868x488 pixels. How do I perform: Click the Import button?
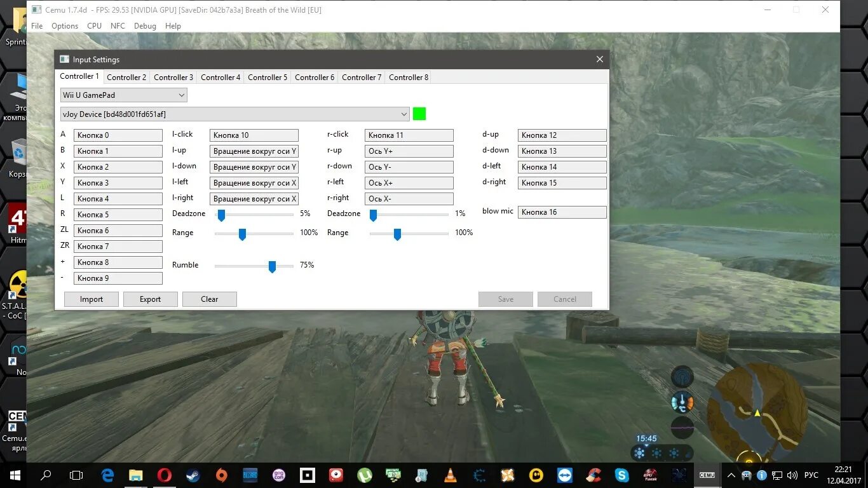(92, 299)
